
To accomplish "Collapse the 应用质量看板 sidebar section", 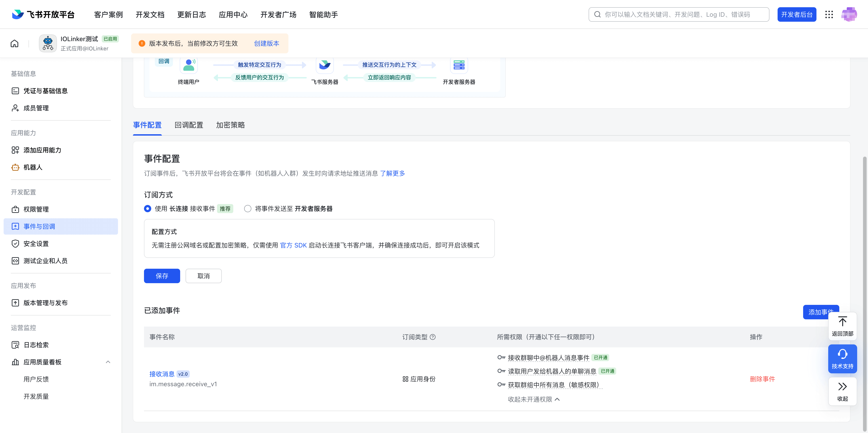I will tap(108, 362).
